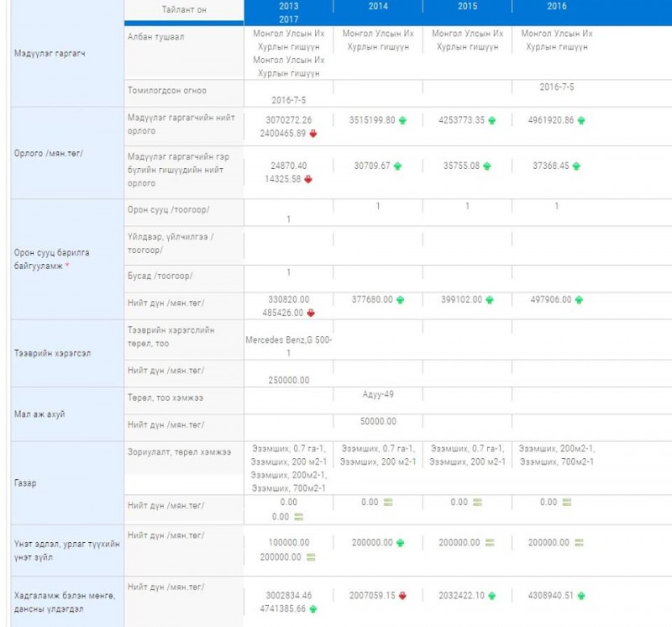Select the 2013 year column header

[288, 7]
